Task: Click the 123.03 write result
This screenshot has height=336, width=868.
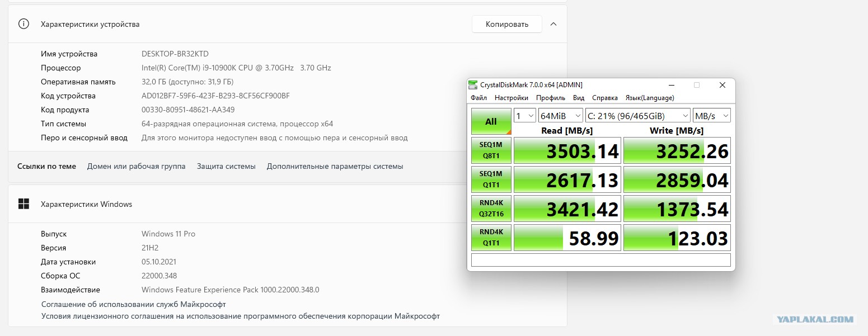Action: pos(677,238)
